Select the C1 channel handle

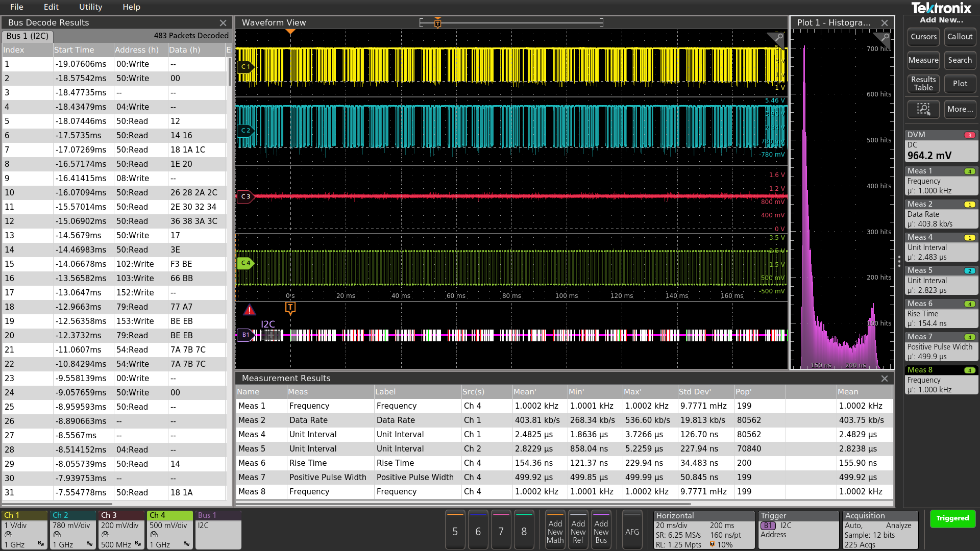[246, 67]
